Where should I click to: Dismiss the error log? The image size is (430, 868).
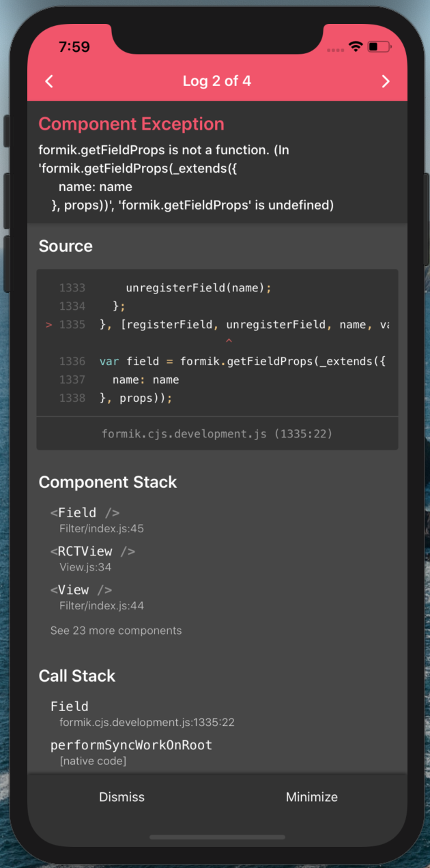pos(121,796)
